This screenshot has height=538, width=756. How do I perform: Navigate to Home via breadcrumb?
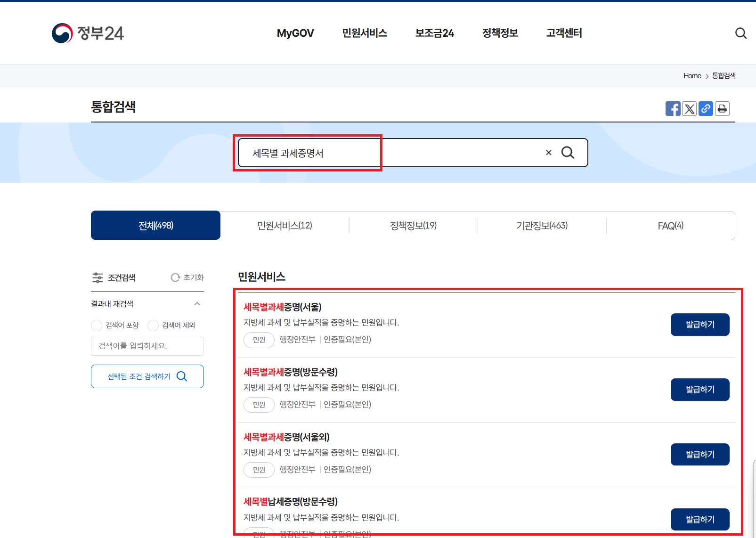pos(692,75)
